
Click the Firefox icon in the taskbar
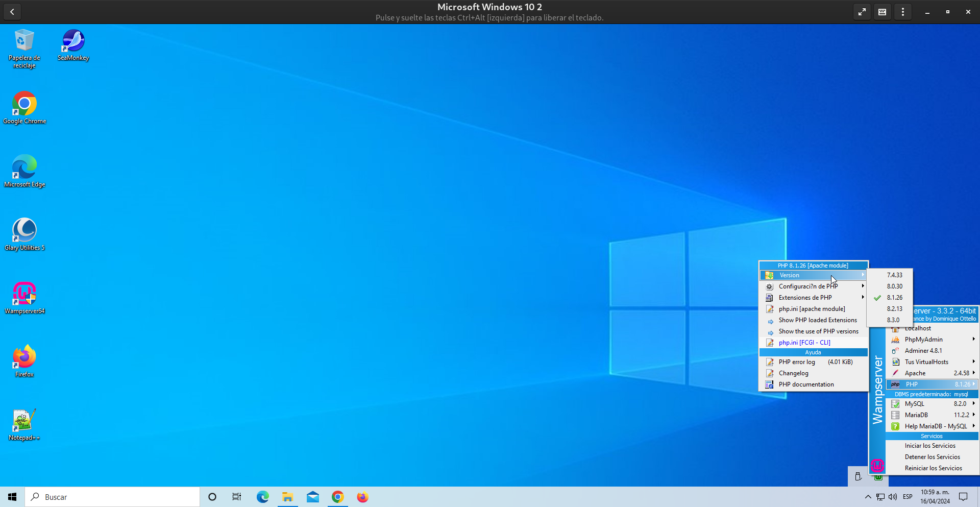coord(362,497)
